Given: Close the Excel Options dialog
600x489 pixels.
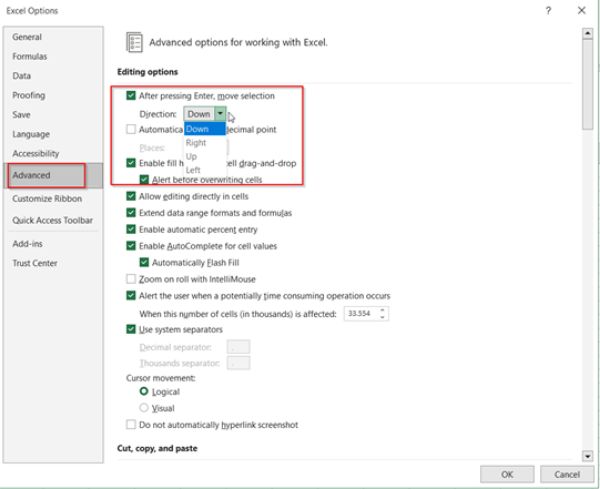Looking at the screenshot, I should (x=582, y=11).
